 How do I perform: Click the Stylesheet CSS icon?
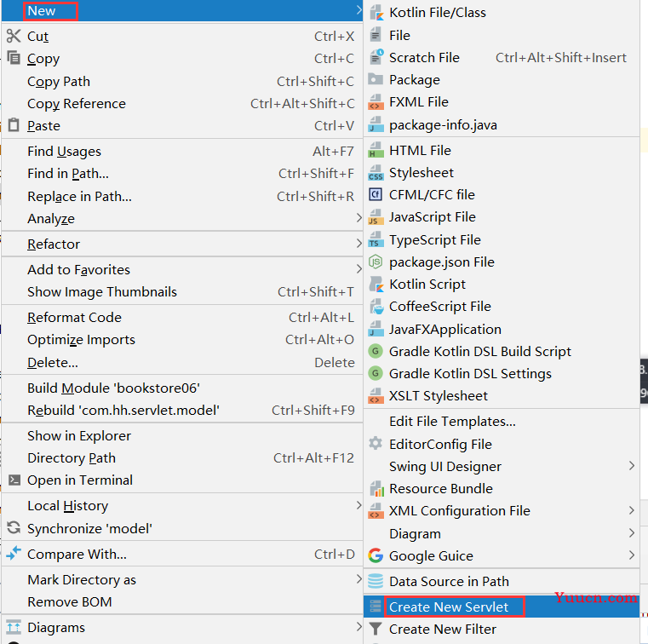376,173
